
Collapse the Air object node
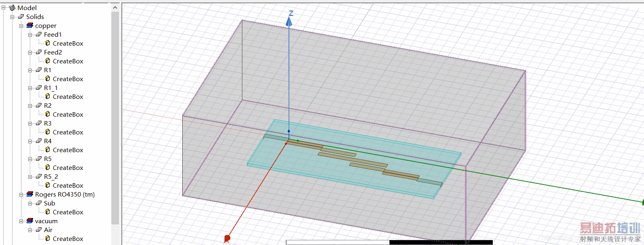pyautogui.click(x=30, y=230)
